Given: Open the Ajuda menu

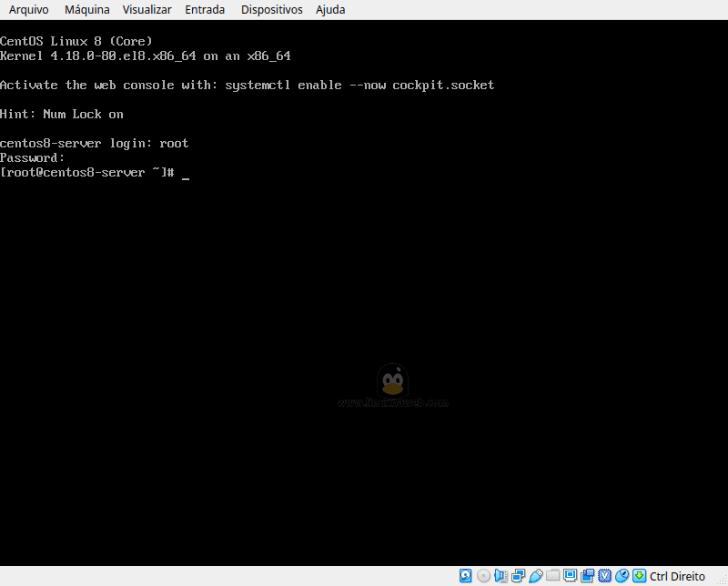Looking at the screenshot, I should [x=330, y=10].
